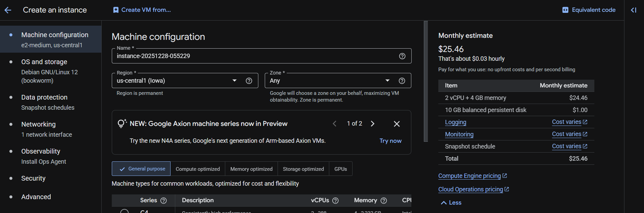Click the Series column header
The width and height of the screenshot is (644, 213).
click(149, 200)
